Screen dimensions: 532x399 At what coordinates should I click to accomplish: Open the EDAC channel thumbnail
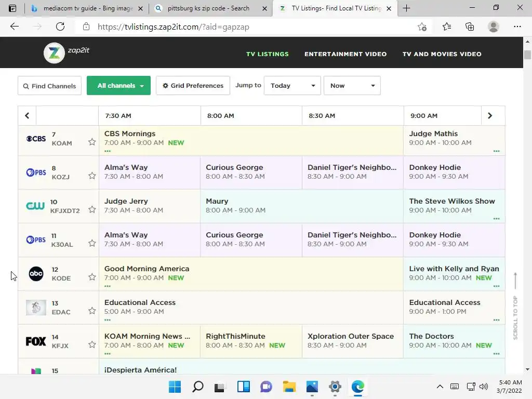pos(36,308)
